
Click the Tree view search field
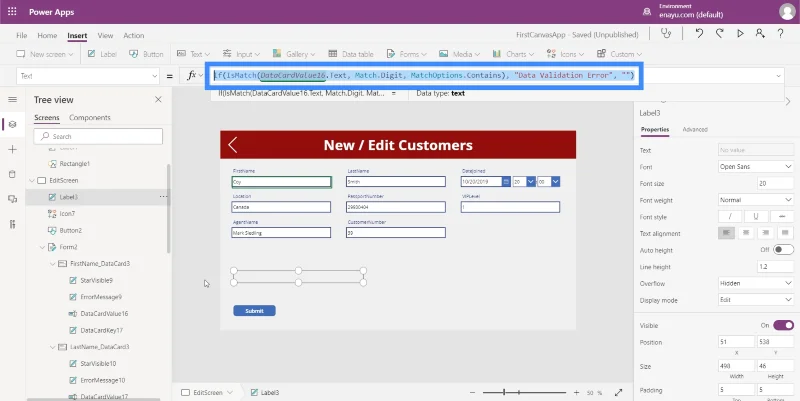[x=98, y=136]
